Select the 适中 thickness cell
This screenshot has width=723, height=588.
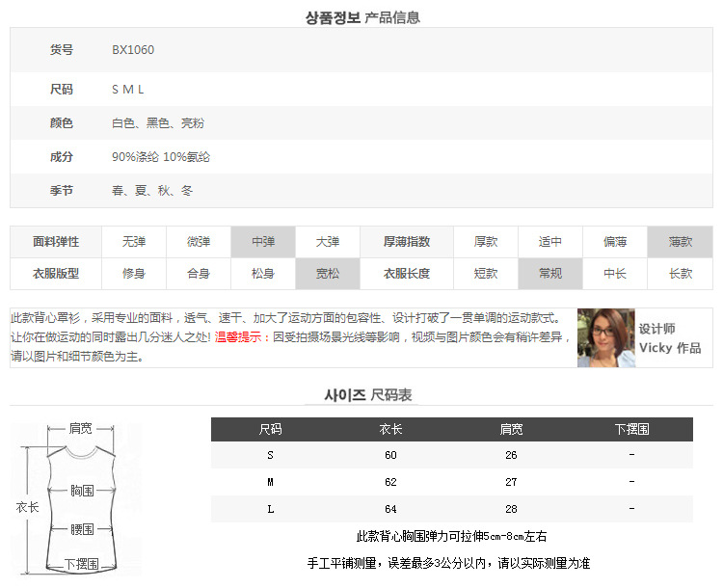pyautogui.click(x=550, y=242)
